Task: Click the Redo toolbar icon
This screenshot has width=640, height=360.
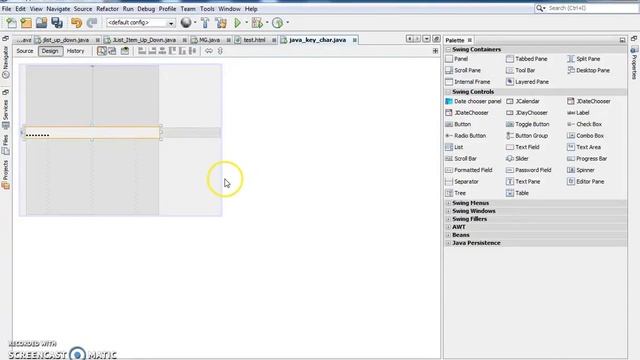Action: [92, 23]
